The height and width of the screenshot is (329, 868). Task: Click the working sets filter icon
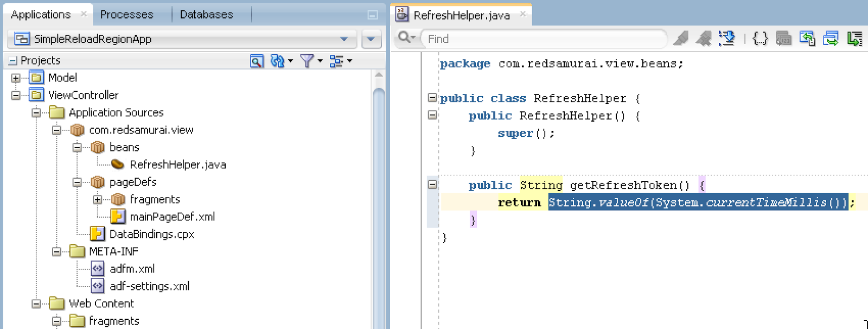coord(307,61)
